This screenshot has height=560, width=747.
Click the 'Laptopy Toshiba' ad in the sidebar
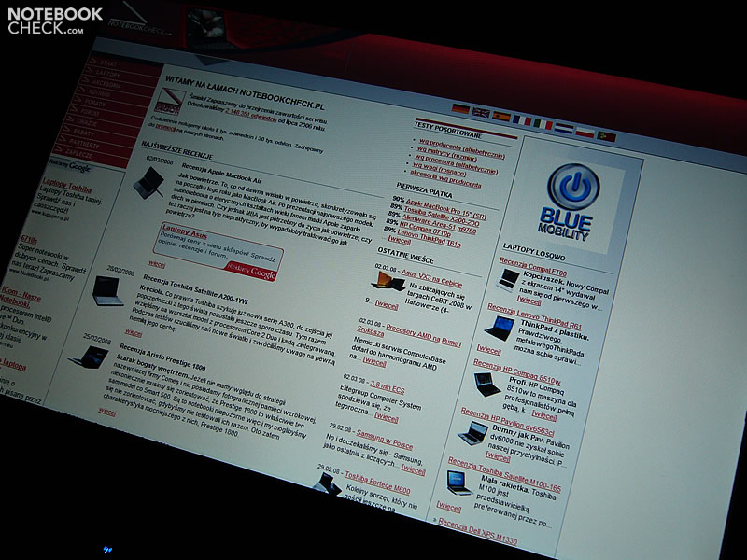click(x=66, y=185)
